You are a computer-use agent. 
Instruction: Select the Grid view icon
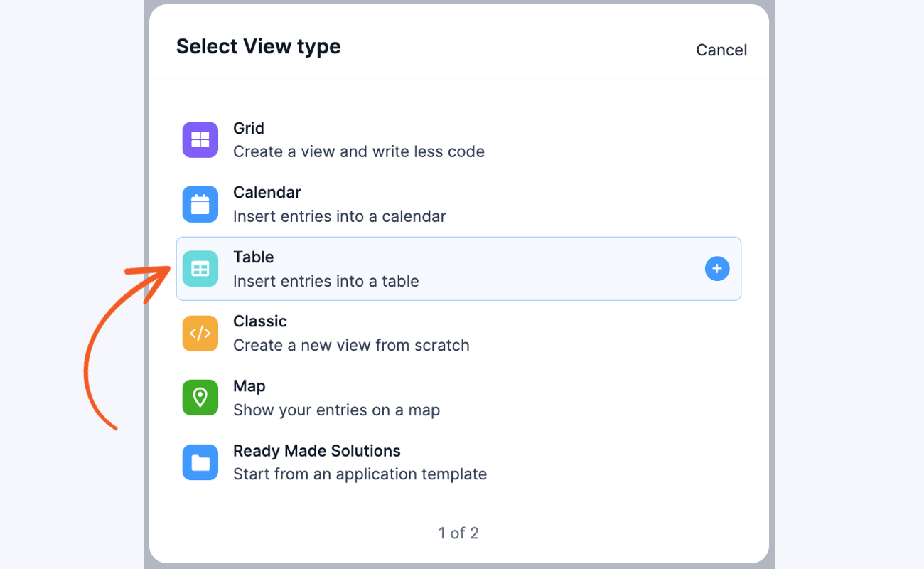200,139
